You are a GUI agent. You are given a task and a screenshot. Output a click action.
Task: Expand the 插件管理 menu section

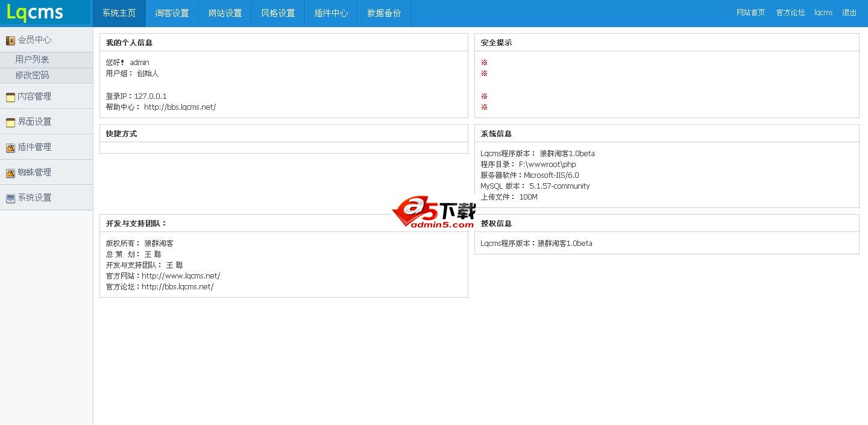click(46, 147)
